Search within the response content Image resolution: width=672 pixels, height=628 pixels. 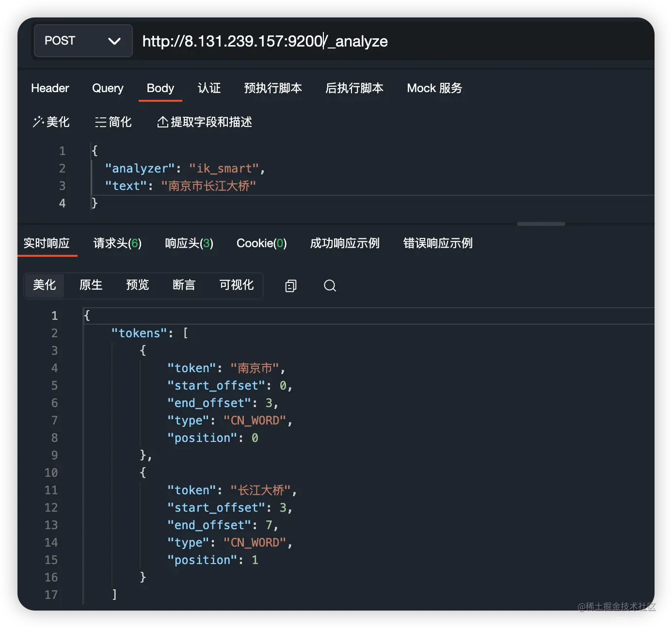330,286
